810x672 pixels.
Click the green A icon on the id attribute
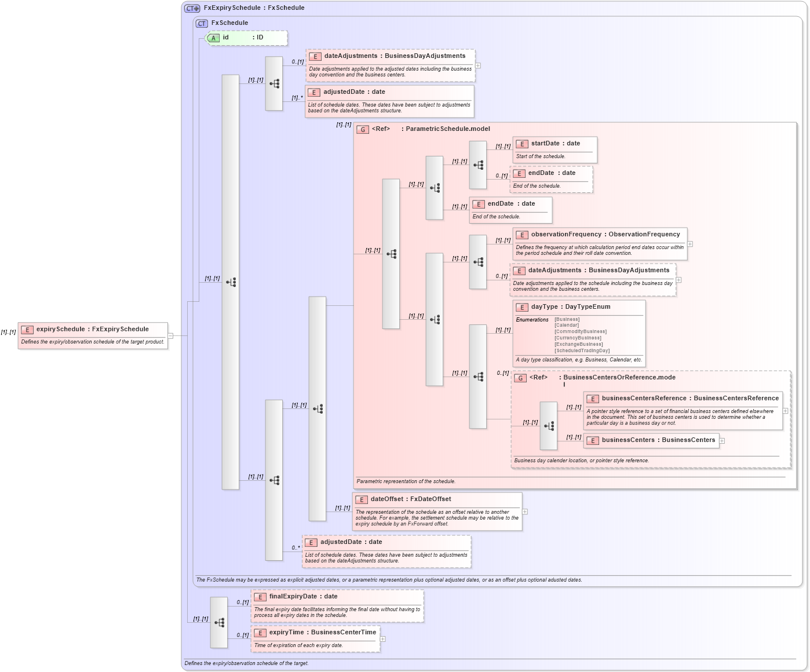point(213,38)
